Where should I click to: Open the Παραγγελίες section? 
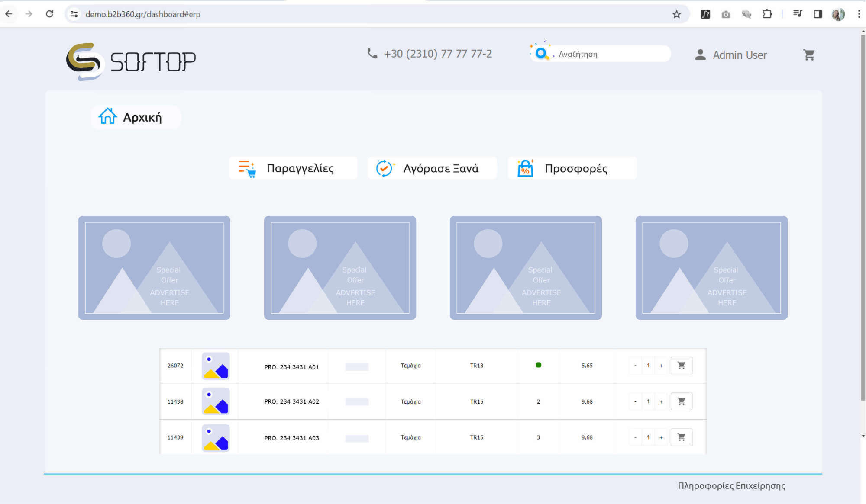(293, 168)
